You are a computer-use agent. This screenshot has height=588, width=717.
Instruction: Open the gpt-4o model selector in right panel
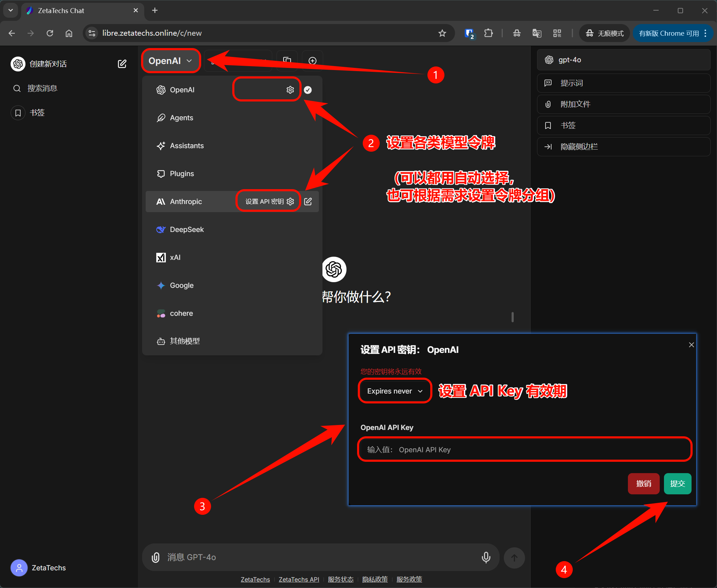pos(623,60)
